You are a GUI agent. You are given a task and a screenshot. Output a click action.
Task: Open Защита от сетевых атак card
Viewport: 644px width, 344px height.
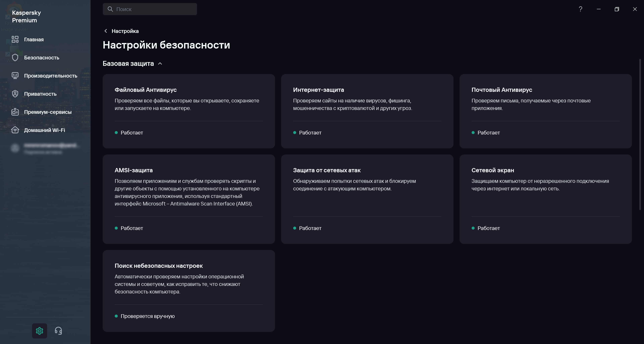367,199
